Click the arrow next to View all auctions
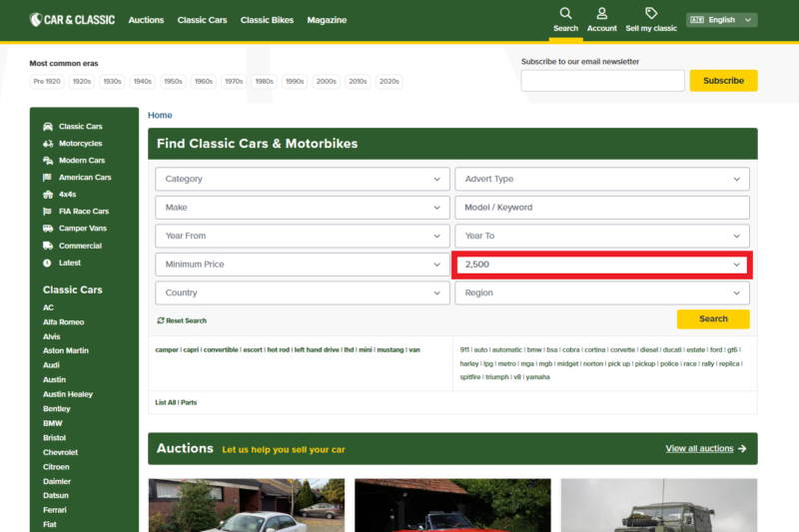Viewport: 799px width, 532px height. pyautogui.click(x=742, y=448)
